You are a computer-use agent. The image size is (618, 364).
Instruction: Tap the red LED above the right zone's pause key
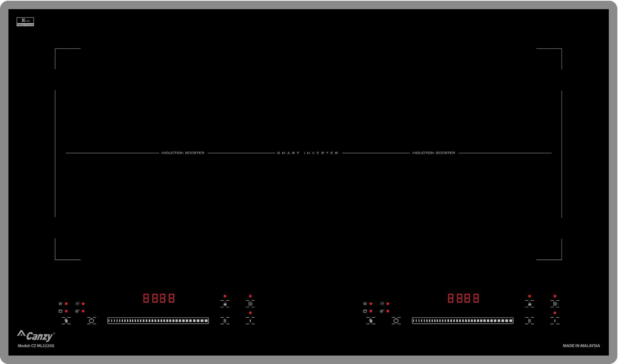click(555, 296)
